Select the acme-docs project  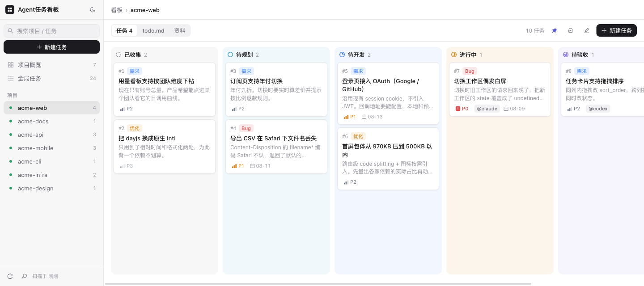point(52,121)
